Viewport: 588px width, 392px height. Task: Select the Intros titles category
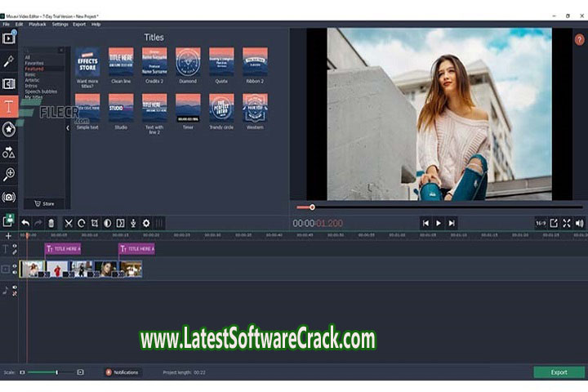click(x=31, y=86)
